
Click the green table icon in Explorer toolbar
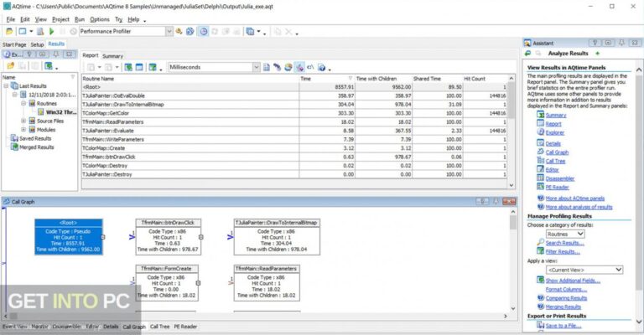(49, 65)
